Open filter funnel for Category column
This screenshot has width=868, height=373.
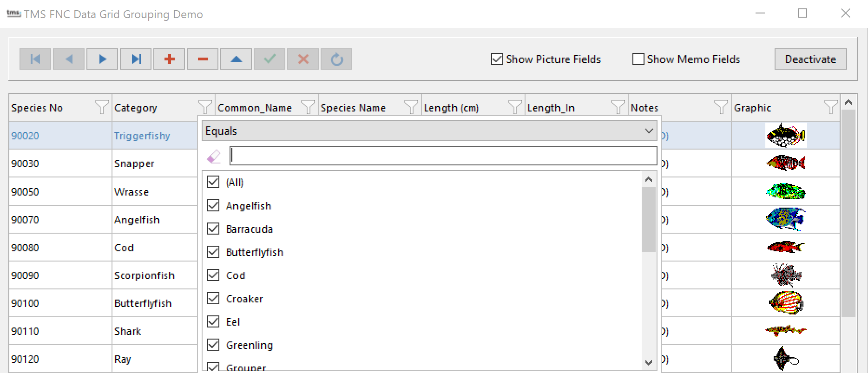pyautogui.click(x=204, y=107)
